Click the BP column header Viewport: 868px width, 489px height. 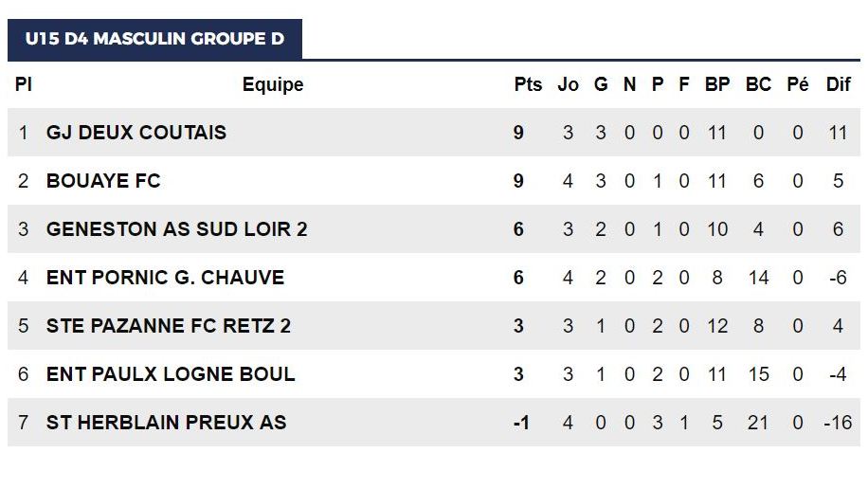point(717,84)
